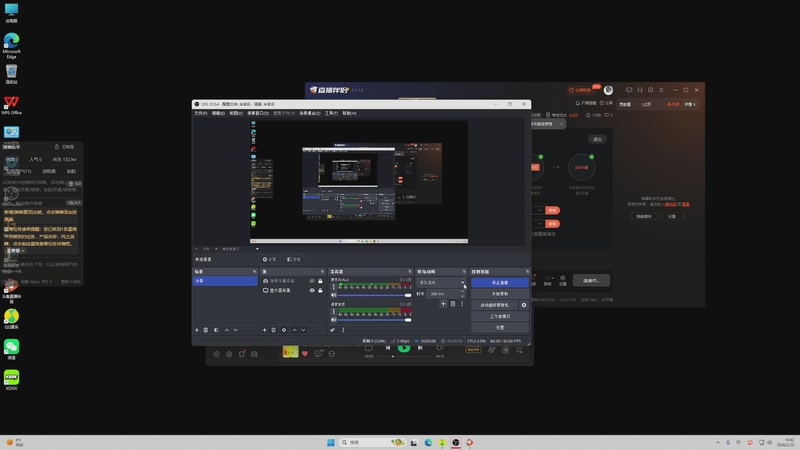The width and height of the screenshot is (800, 450).
Task: Click 连接中... button in 直播伴侣
Action: (591, 281)
